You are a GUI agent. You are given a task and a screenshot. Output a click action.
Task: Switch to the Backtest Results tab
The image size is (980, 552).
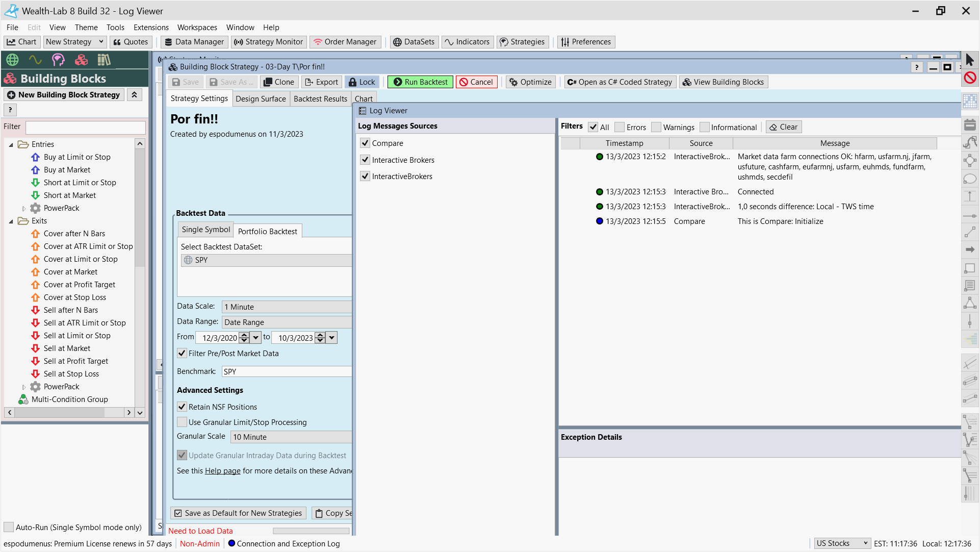320,99
